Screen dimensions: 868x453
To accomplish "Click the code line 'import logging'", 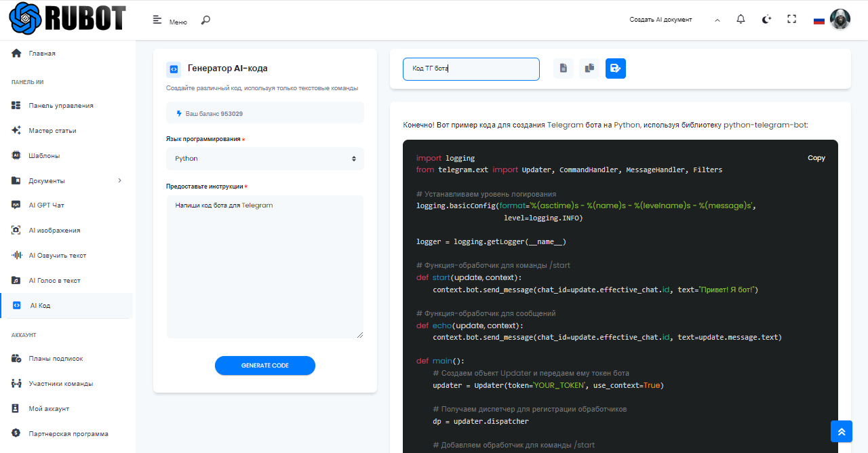I will tap(446, 157).
